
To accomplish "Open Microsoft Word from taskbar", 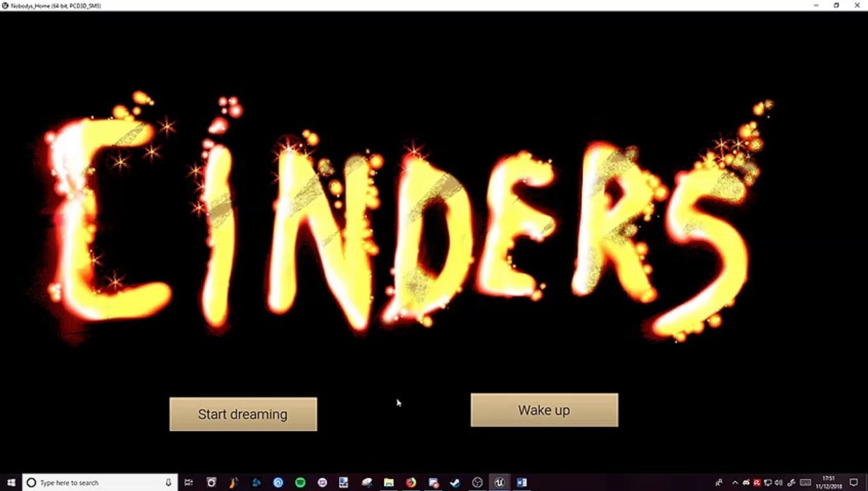I will (x=521, y=483).
